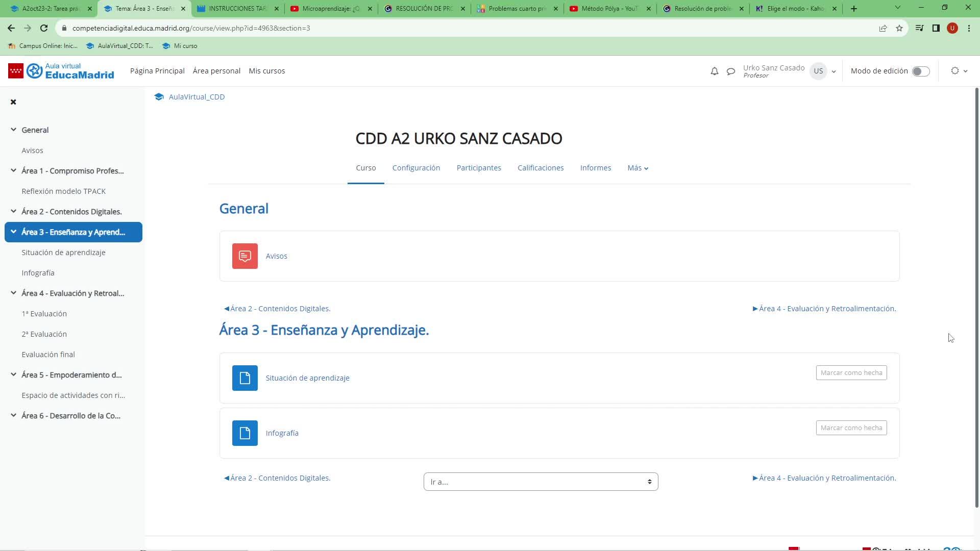The height and width of the screenshot is (551, 980).
Task: Mark Situación de aprendizaje as done
Action: click(851, 373)
